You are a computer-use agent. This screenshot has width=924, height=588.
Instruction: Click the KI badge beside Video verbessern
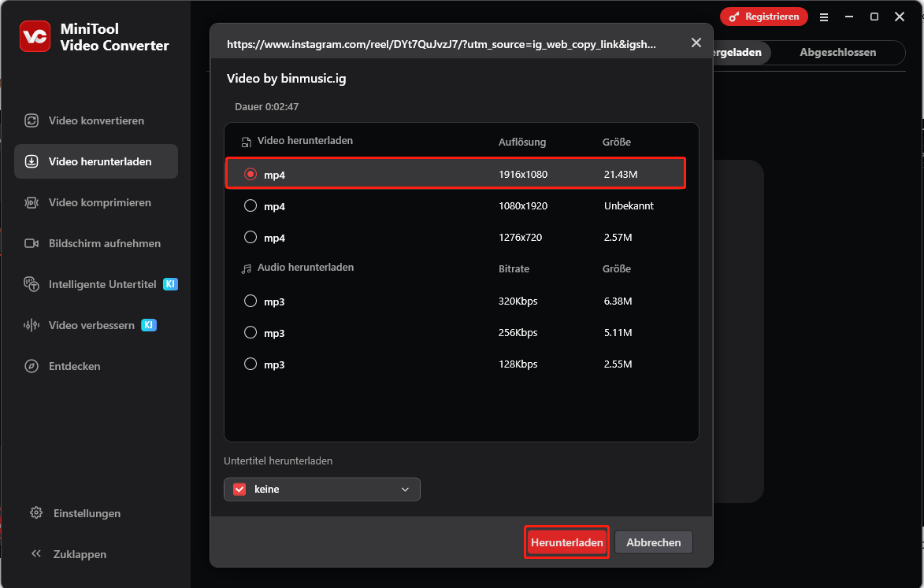pyautogui.click(x=149, y=325)
